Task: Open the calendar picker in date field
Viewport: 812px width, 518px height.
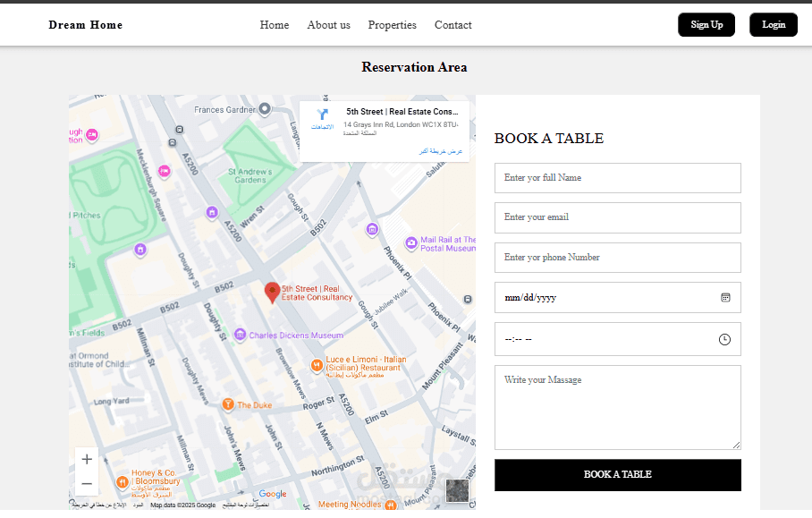Action: (725, 298)
